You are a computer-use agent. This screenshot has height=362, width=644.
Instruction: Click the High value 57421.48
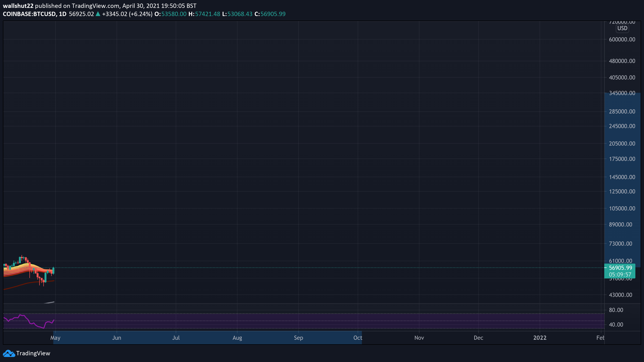pos(208,14)
